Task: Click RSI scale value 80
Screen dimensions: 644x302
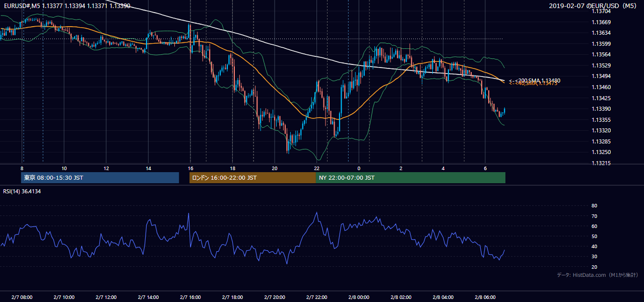Action: coord(595,206)
